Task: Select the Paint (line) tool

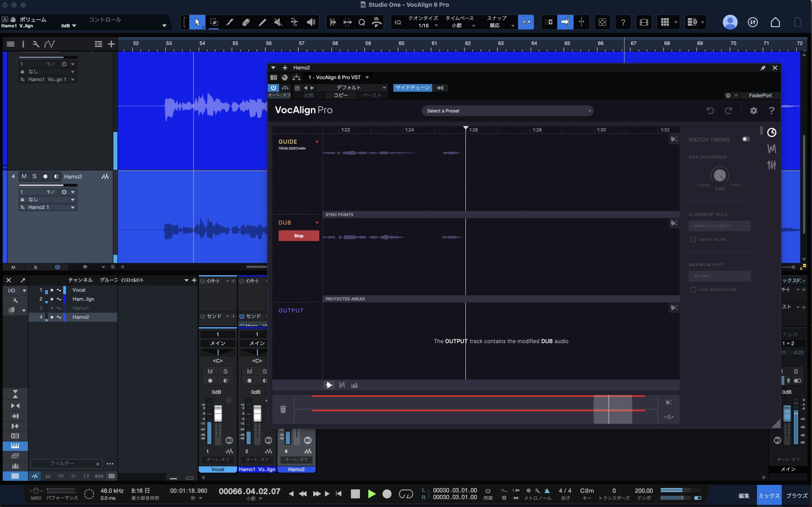Action: tap(262, 22)
